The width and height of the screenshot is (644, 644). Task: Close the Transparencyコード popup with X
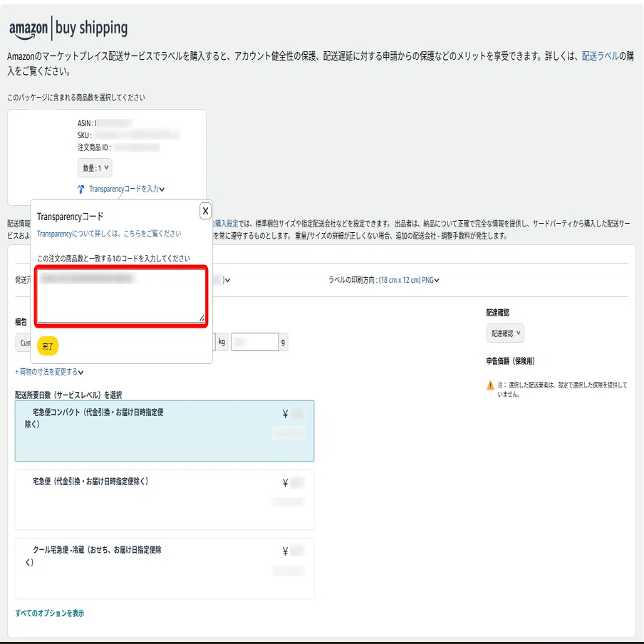(205, 211)
